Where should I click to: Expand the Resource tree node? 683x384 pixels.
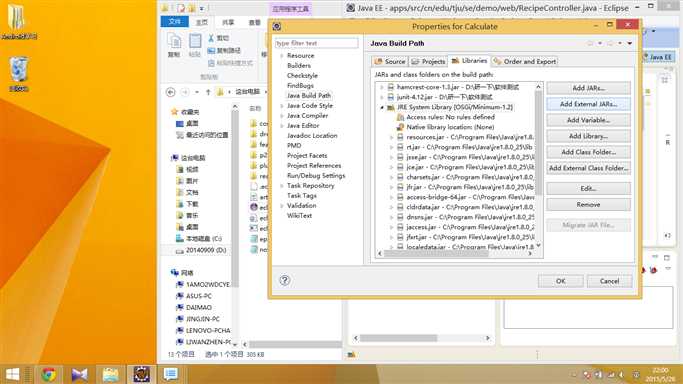coord(282,56)
